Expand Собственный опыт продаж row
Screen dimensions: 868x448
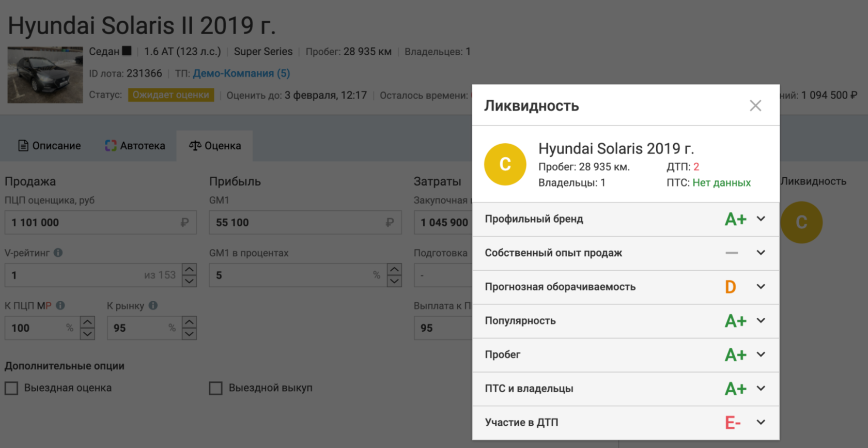pyautogui.click(x=761, y=253)
